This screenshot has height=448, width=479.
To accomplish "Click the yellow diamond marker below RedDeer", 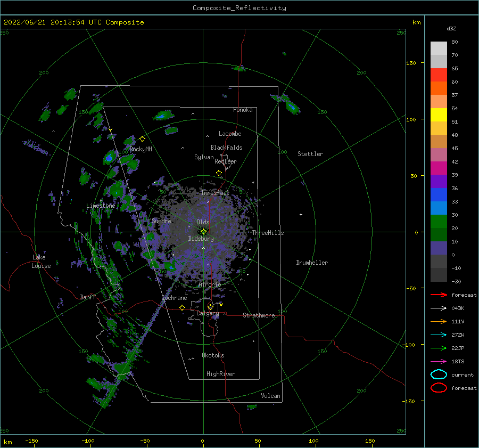I will click(219, 173).
